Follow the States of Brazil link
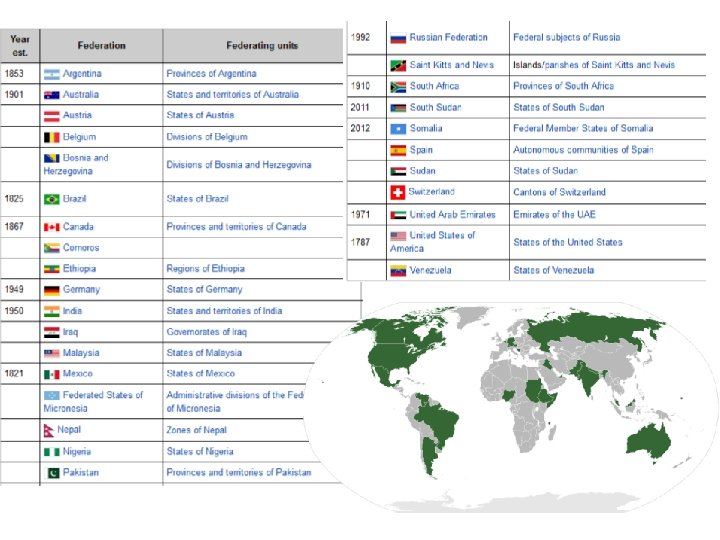Viewport: 720px width, 540px height. click(197, 199)
